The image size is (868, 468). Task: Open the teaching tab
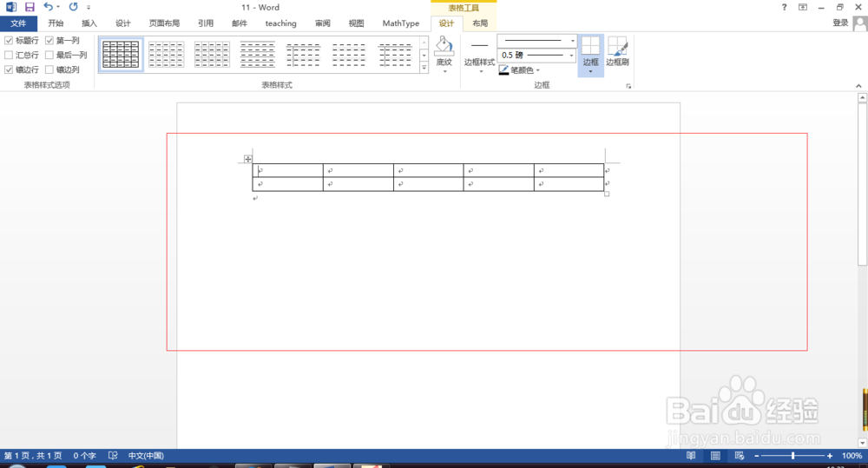pyautogui.click(x=280, y=23)
